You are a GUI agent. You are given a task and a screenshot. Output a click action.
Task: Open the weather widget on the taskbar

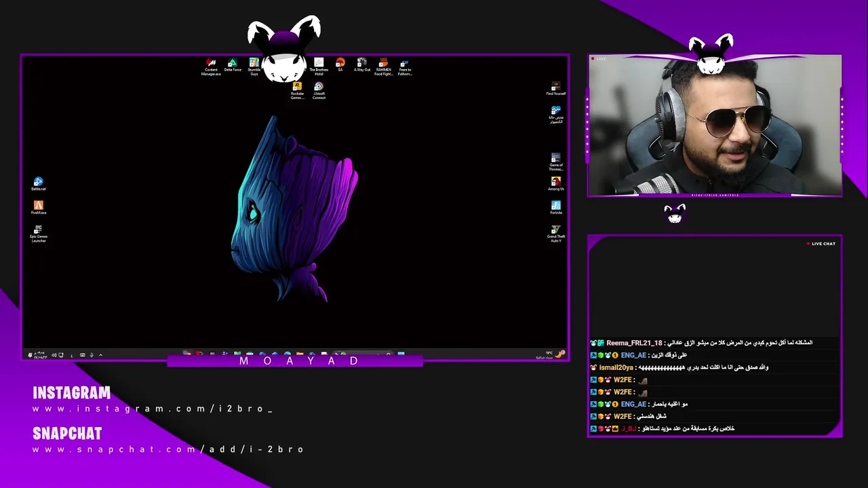point(552,354)
